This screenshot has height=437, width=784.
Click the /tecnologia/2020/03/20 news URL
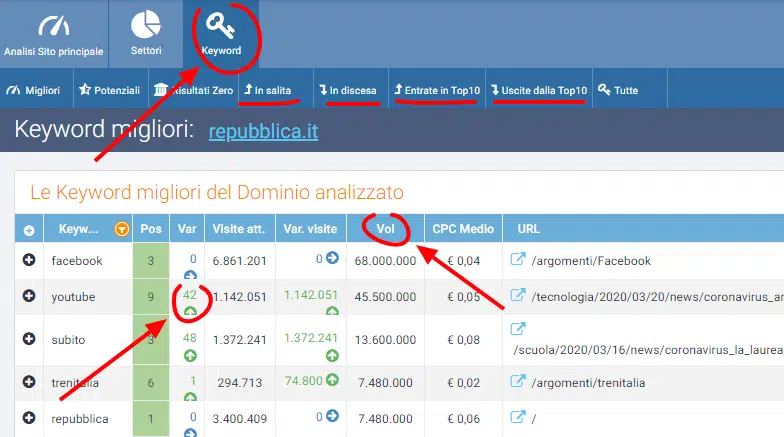pos(658,297)
